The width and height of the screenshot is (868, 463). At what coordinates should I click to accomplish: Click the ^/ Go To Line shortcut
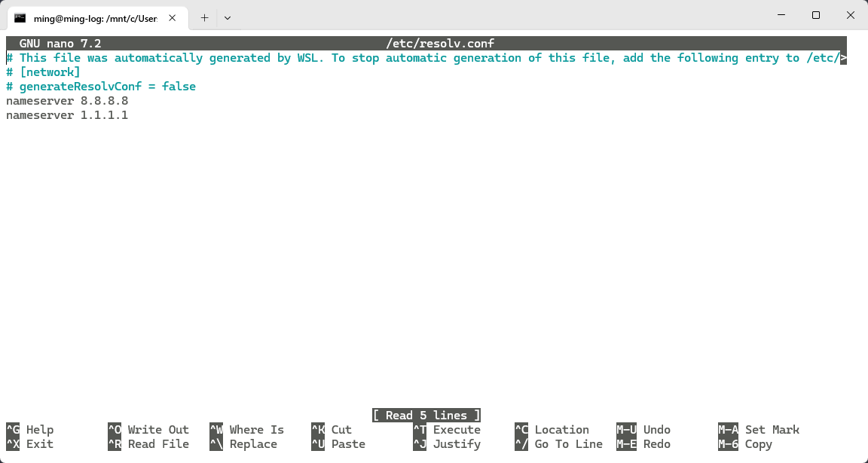(x=558, y=444)
